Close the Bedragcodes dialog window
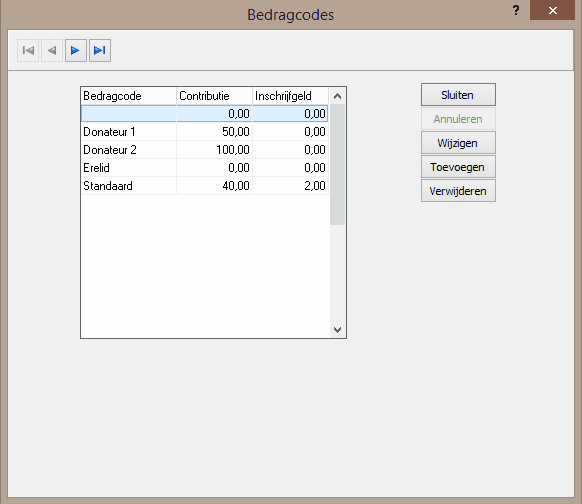 pos(552,10)
